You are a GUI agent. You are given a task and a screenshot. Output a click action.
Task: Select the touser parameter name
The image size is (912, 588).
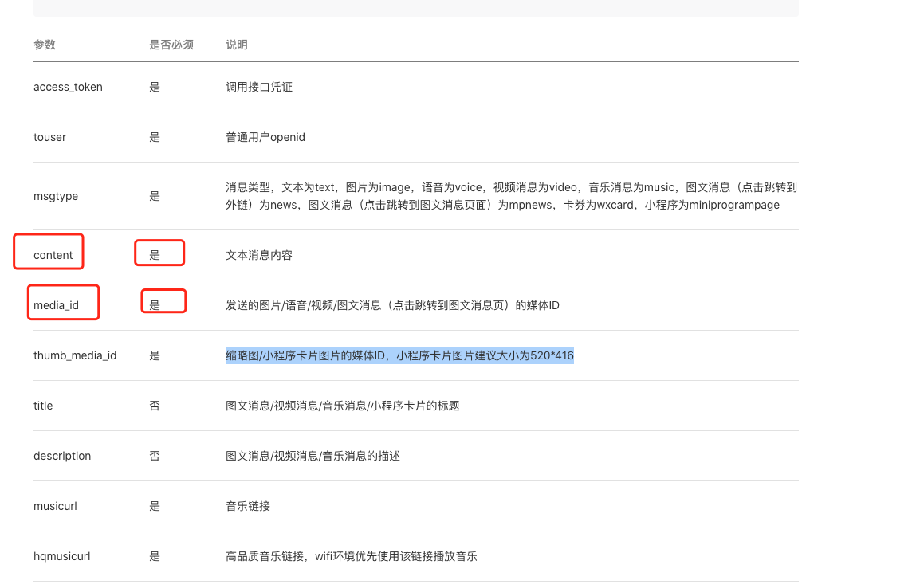(50, 137)
